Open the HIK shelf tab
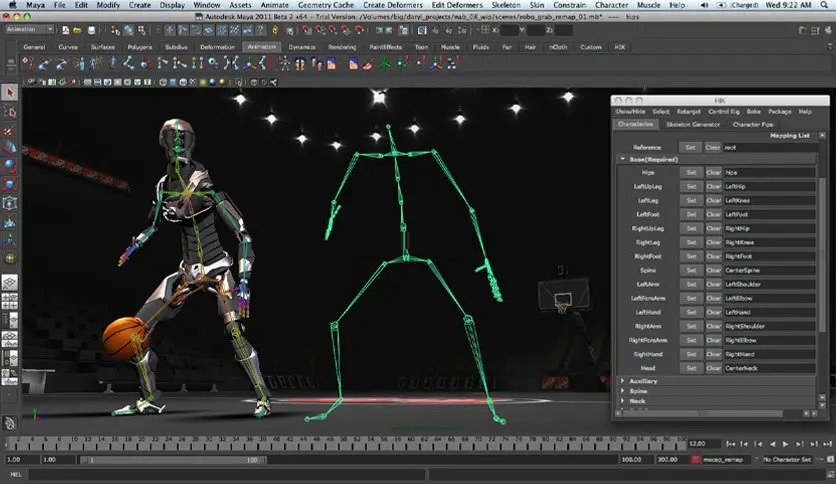836x484 pixels. (x=620, y=47)
